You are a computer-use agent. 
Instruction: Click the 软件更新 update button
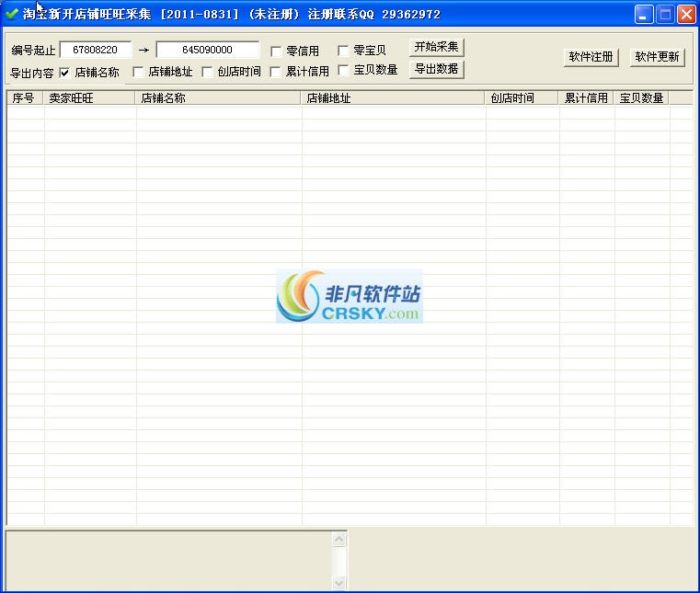(657, 57)
